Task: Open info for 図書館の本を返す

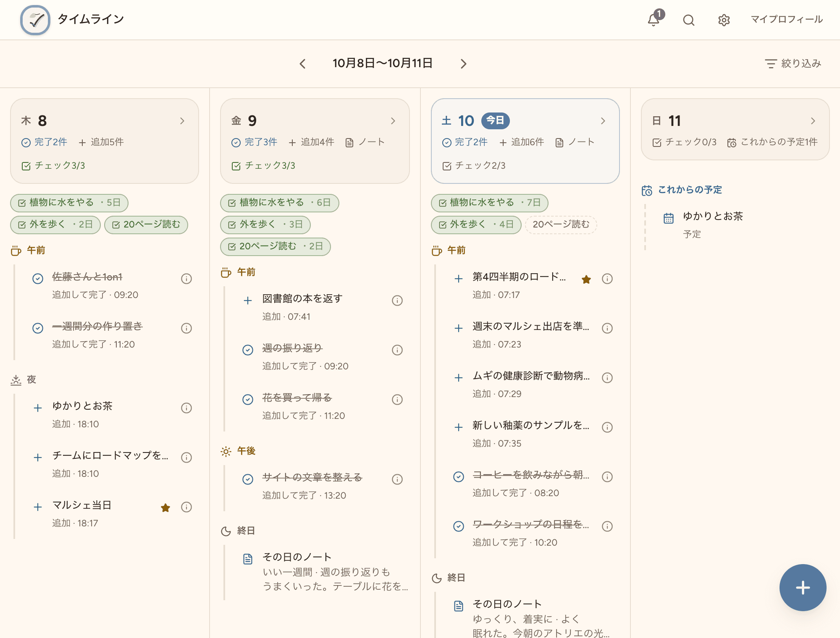Action: [x=397, y=301]
